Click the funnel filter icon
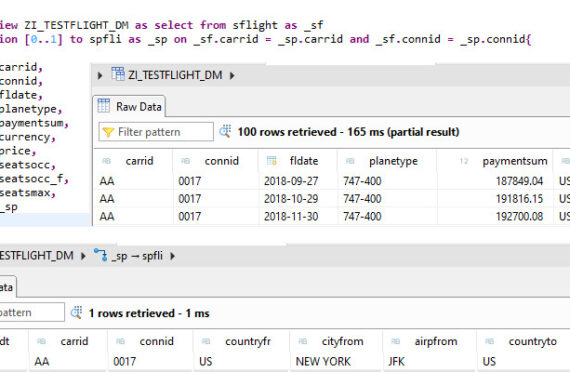Screen dimensions: 570x372 108,132
